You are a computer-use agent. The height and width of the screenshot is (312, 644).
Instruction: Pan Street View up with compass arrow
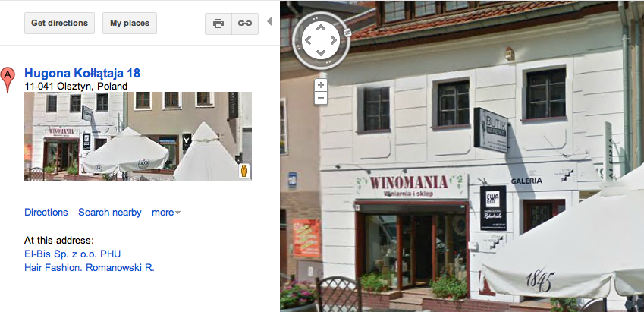(321, 27)
